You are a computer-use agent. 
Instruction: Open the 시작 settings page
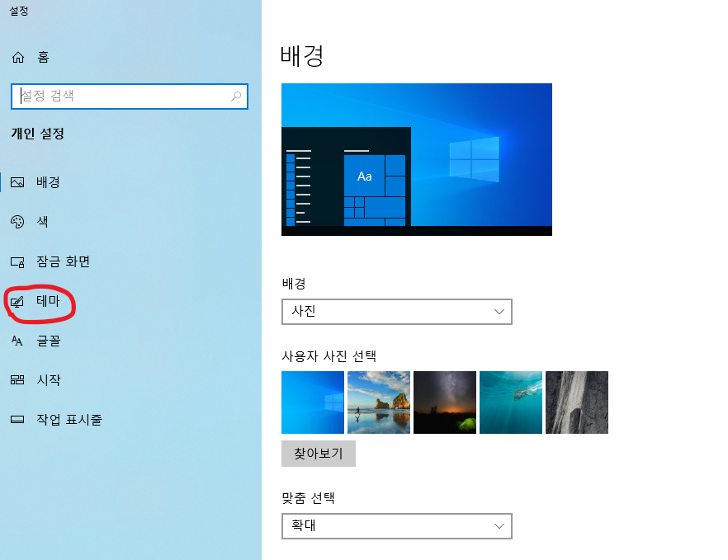click(48, 380)
